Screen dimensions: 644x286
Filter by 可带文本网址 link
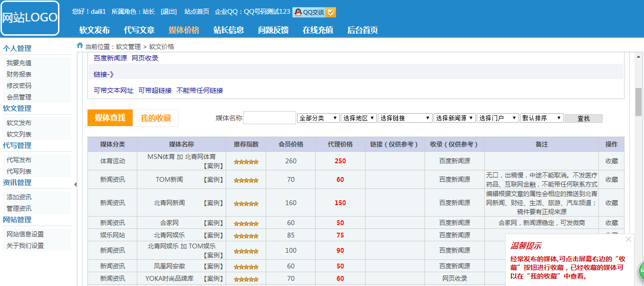(x=114, y=90)
